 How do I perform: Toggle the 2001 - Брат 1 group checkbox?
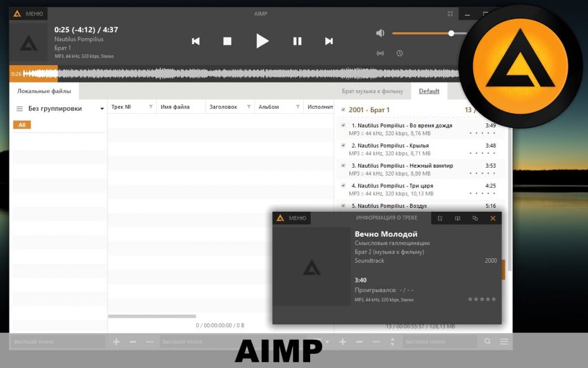pos(343,110)
